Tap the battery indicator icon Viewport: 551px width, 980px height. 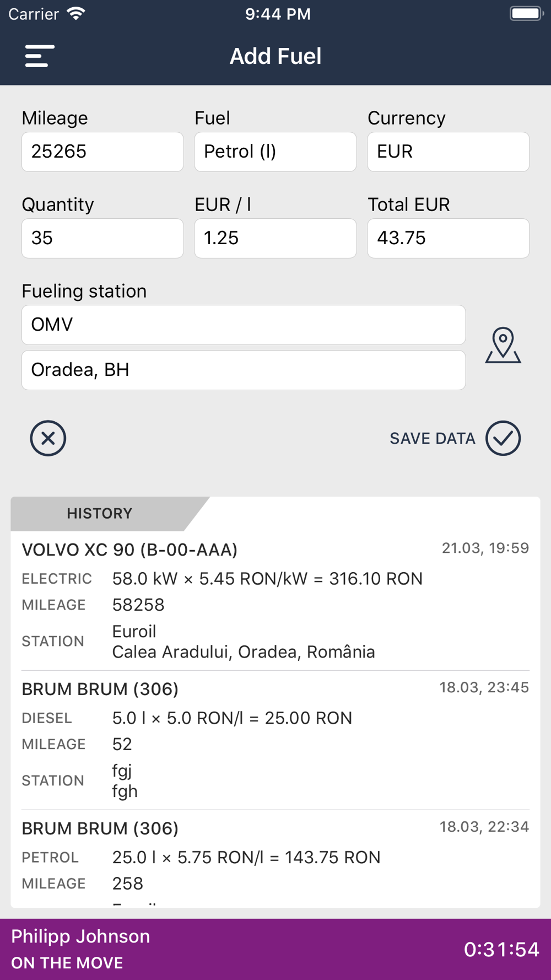point(526,14)
